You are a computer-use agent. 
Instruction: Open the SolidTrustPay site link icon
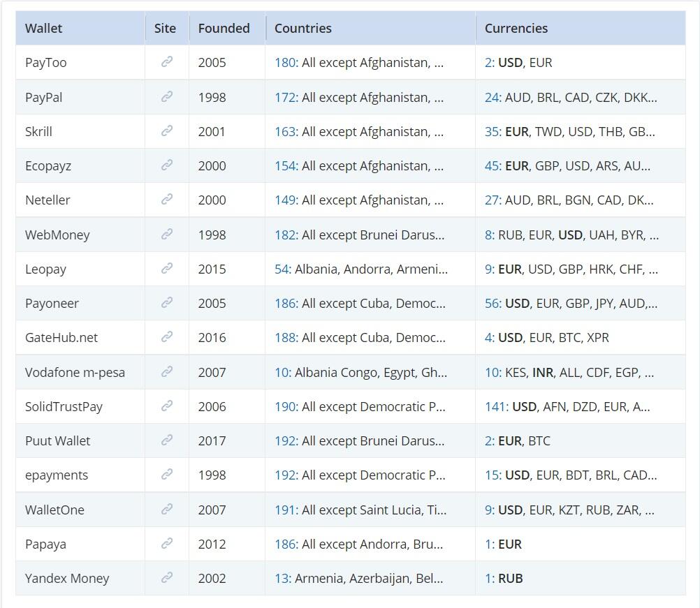[167, 406]
